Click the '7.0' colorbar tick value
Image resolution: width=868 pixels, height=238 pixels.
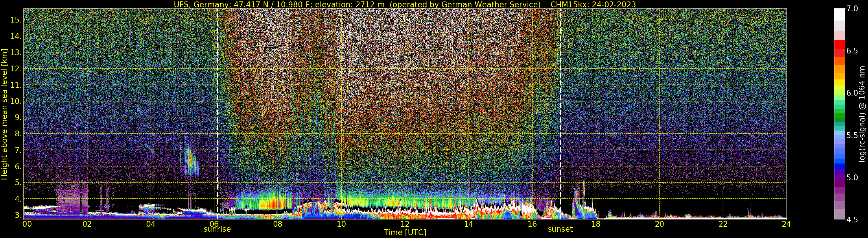(852, 9)
